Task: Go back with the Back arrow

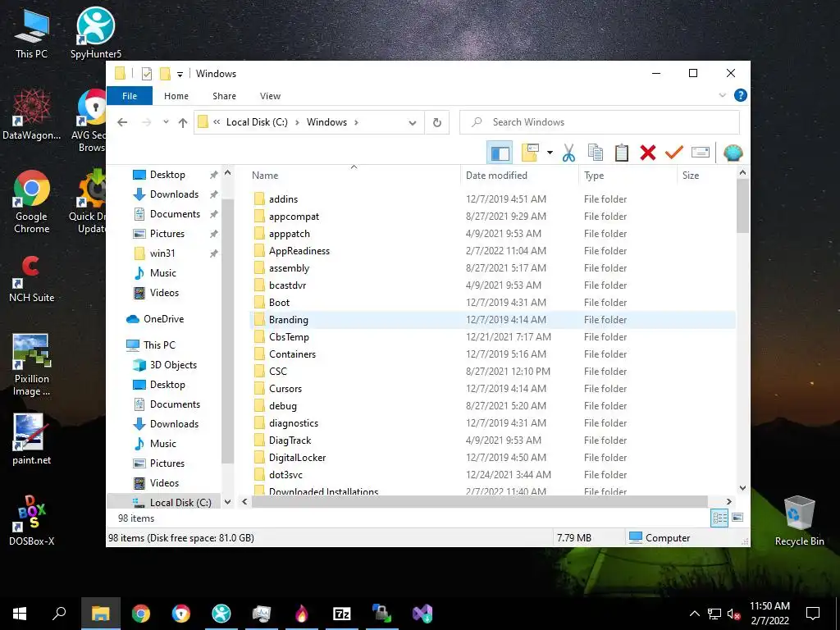Action: click(122, 122)
